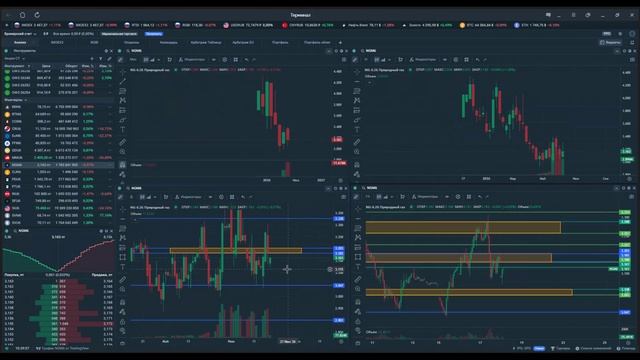
Task: Toggle link-group dot of bottom-left chart panel
Action: click(x=120, y=188)
